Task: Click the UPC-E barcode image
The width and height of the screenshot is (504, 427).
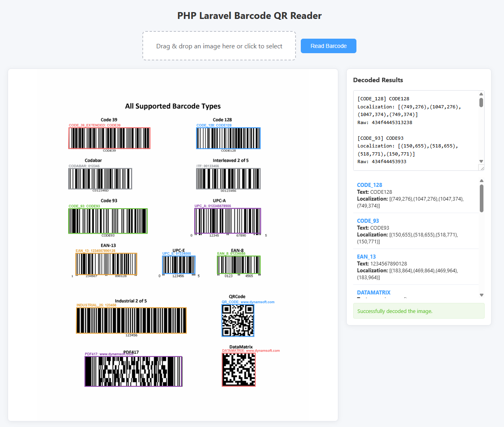Action: 179,265
